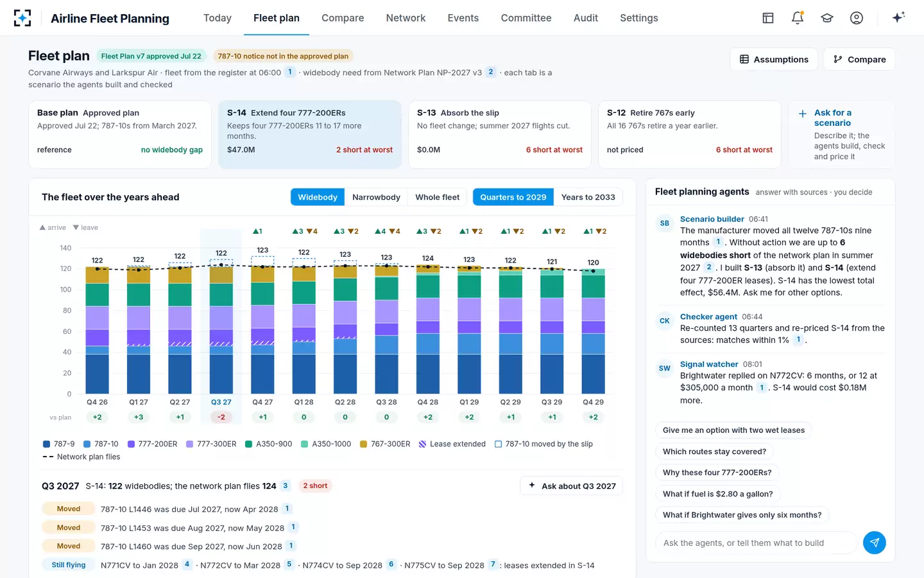Select the Quarters to 2029 range
The height and width of the screenshot is (578, 924).
[x=513, y=197]
